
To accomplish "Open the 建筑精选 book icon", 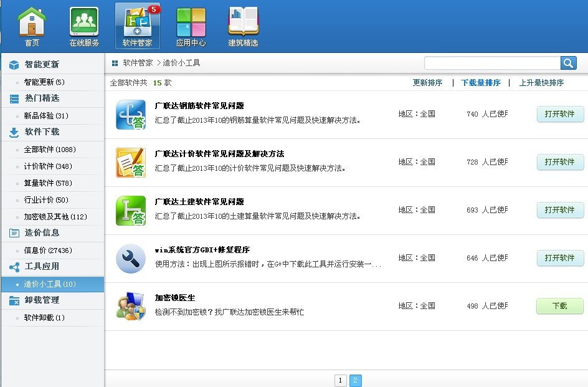I will point(243,26).
